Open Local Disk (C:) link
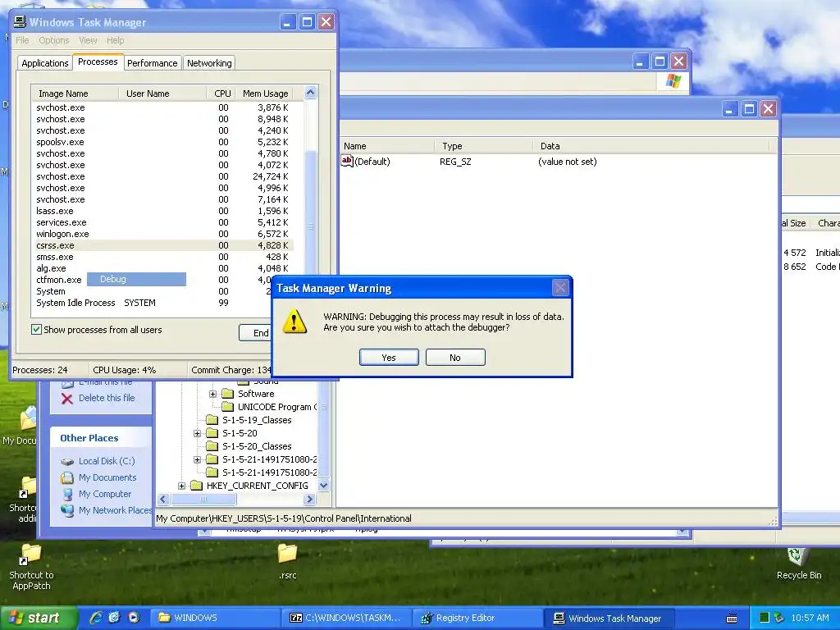The width and height of the screenshot is (840, 630). (x=107, y=461)
